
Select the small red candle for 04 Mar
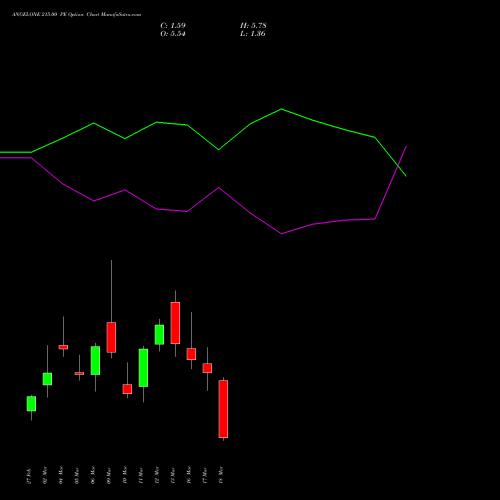63,347
